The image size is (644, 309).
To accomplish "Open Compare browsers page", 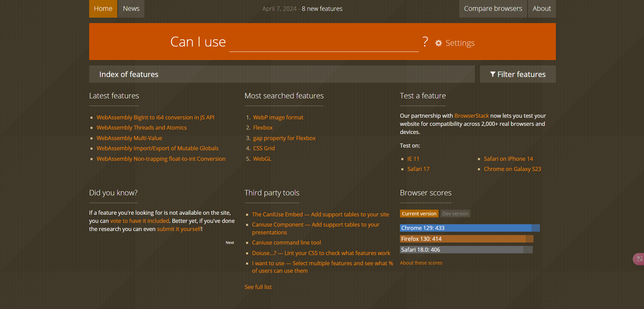I will point(493,8).
